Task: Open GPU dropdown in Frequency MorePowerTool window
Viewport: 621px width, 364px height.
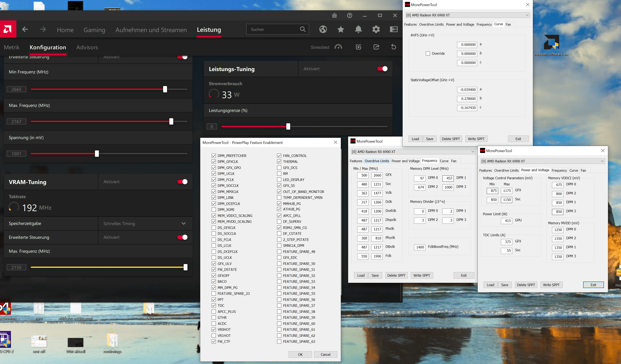Action: 413,151
